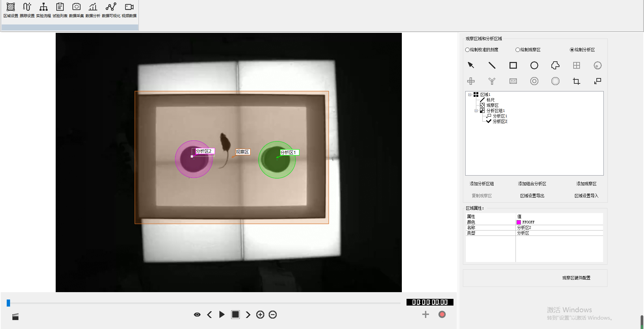Choose the straight line drawing tool
The height and width of the screenshot is (329, 644).
pyautogui.click(x=492, y=65)
